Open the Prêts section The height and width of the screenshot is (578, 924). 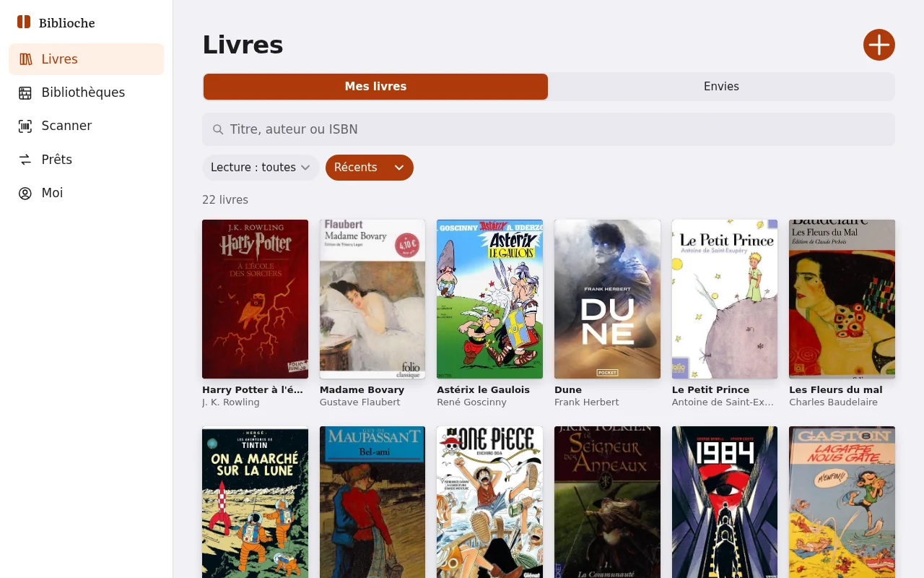87,160
